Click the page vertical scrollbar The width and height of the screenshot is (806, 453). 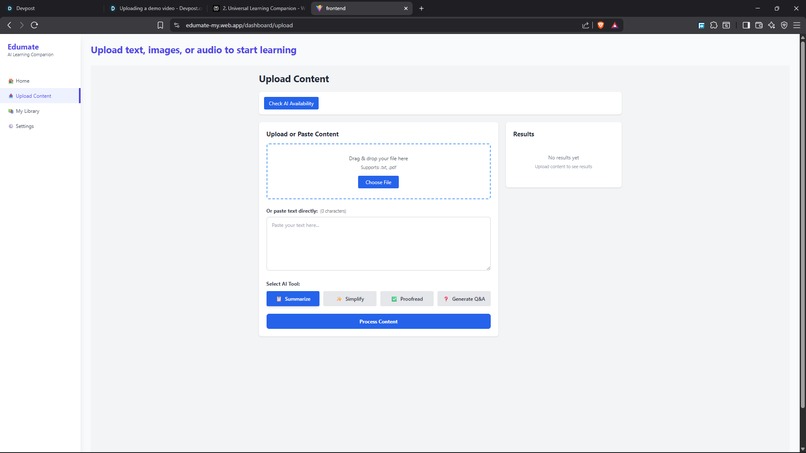[802, 226]
